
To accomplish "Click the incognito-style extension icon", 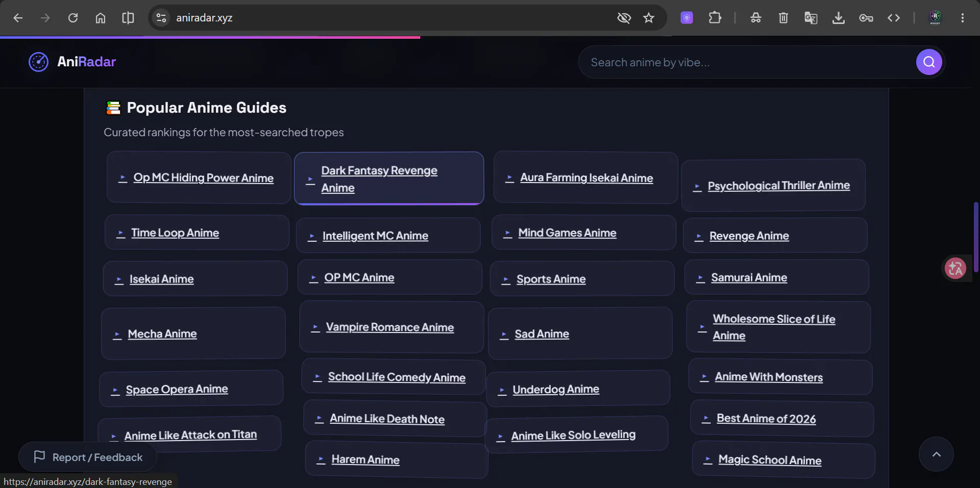I will click(x=756, y=18).
